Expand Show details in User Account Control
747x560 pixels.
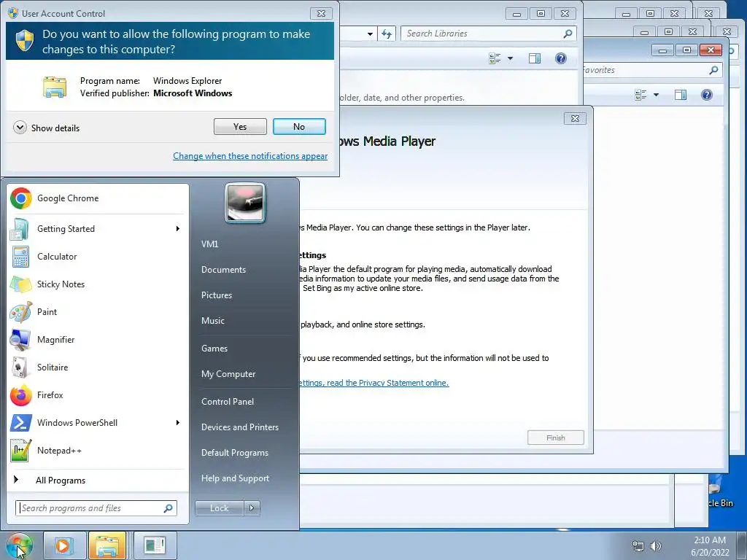[x=47, y=128]
